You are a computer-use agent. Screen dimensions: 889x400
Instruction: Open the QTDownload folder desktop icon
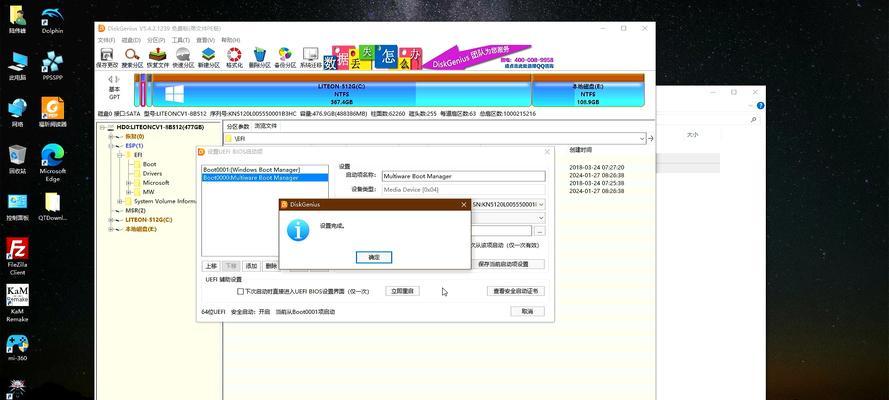pyautogui.click(x=52, y=206)
